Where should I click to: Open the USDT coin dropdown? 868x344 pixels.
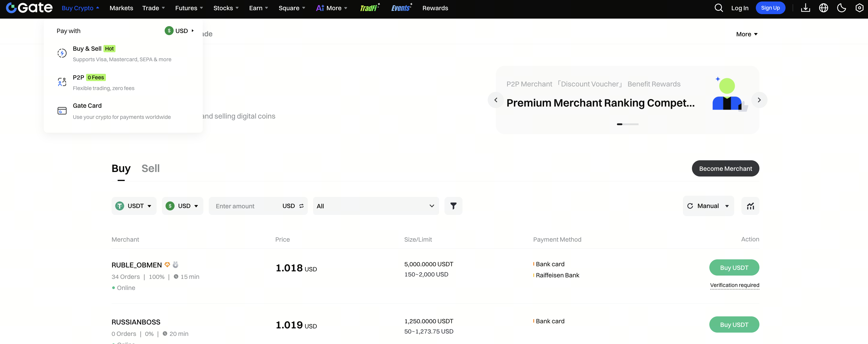click(134, 206)
